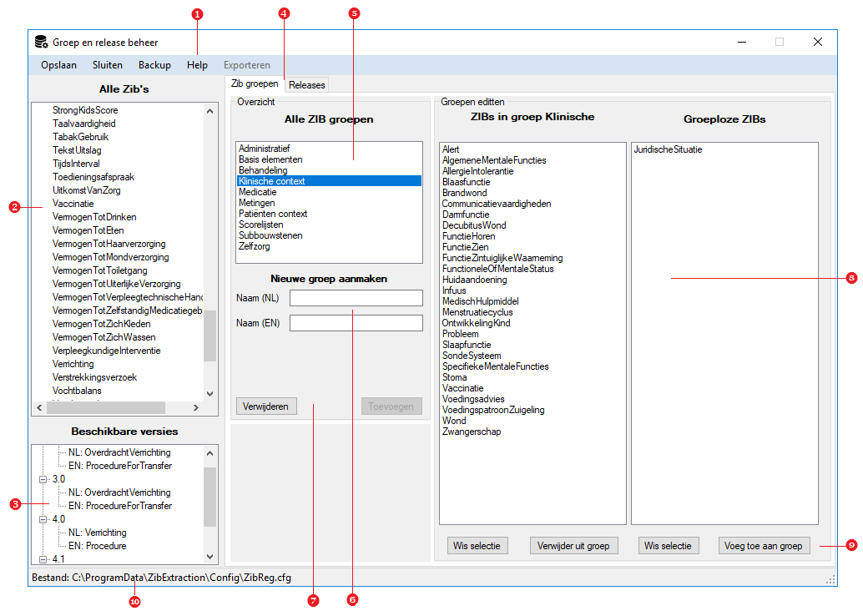This screenshot has width=863, height=616.
Task: Select TabakGebruik in Alle Zib's
Action: pyautogui.click(x=81, y=137)
